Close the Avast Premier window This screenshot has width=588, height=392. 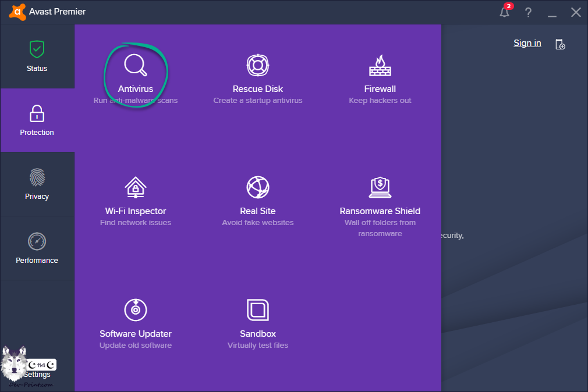(x=575, y=12)
